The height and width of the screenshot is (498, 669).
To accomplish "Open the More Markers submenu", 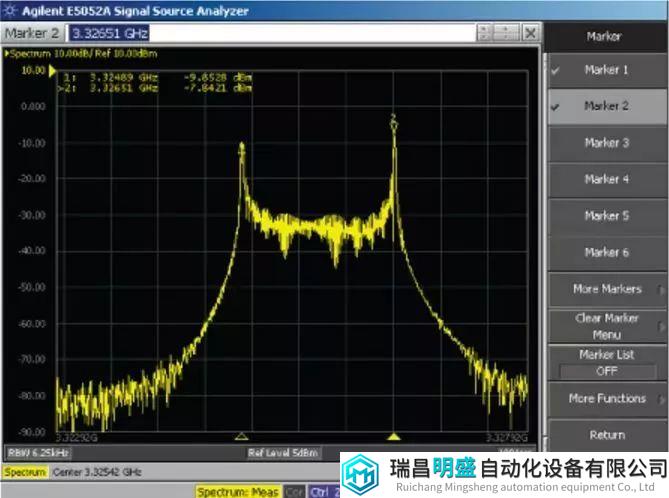I will [607, 289].
